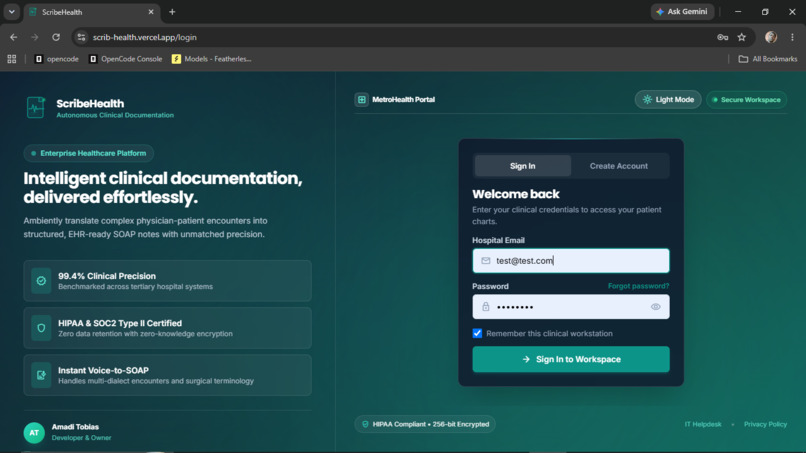Click the Ask Gemini button
The width and height of the screenshot is (806, 453).
click(x=682, y=12)
